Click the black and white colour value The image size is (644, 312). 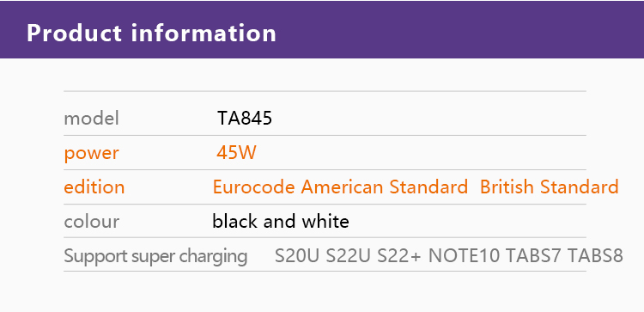click(281, 222)
